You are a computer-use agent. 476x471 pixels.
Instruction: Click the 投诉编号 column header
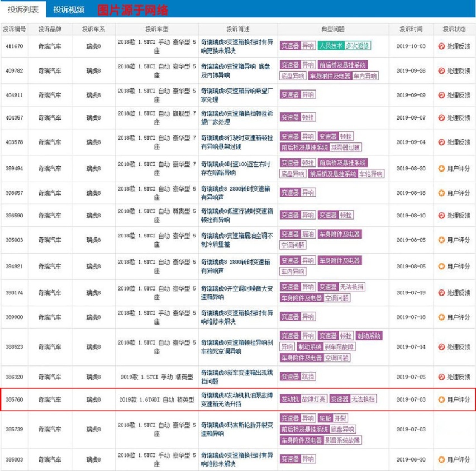click(x=15, y=29)
